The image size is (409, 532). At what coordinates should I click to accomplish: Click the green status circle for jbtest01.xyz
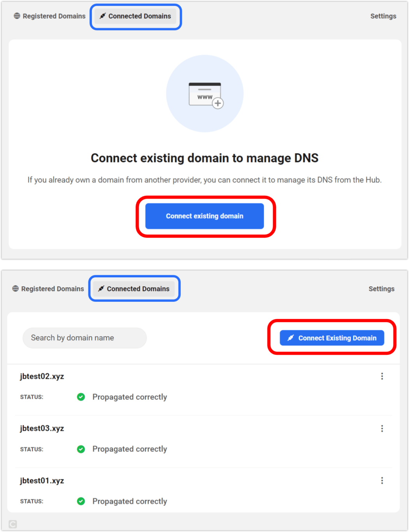pyautogui.click(x=81, y=501)
